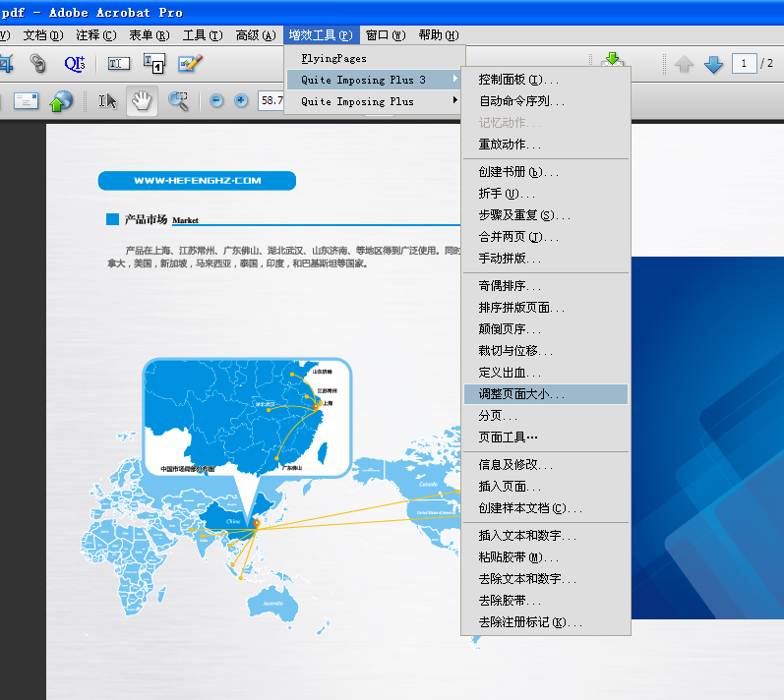Choose 定义出血... menu item
Image resolution: width=784 pixels, height=700 pixels.
[x=546, y=373]
